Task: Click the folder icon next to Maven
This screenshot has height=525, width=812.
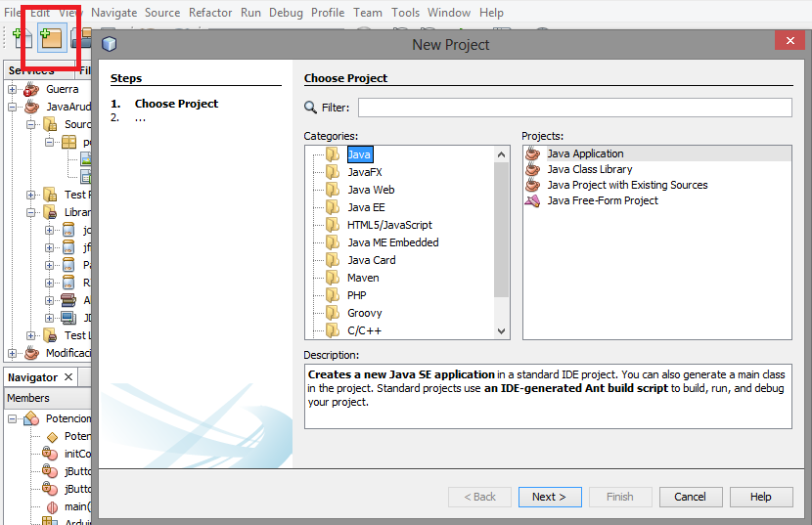Action: 333,278
